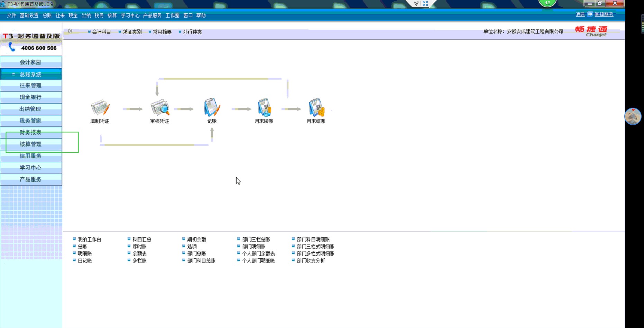
Task: Click the floating avatar icon on right edge
Action: click(633, 116)
